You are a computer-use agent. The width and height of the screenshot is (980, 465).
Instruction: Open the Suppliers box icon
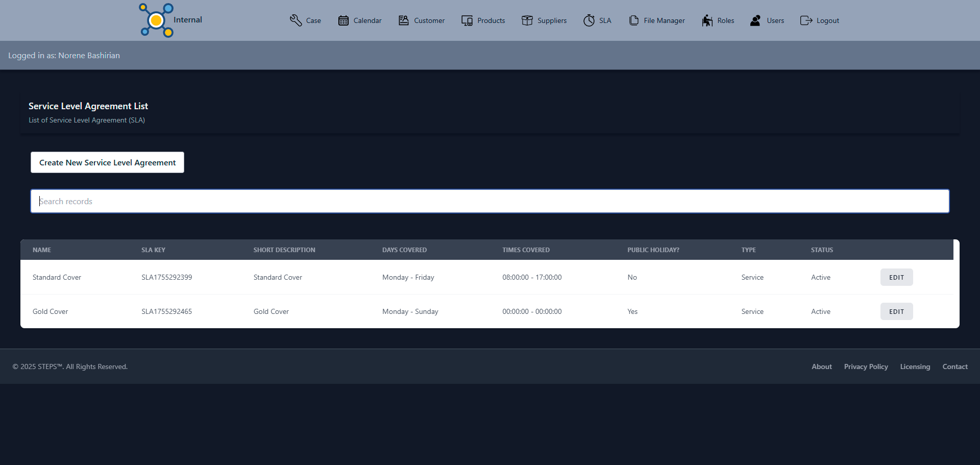(x=527, y=20)
